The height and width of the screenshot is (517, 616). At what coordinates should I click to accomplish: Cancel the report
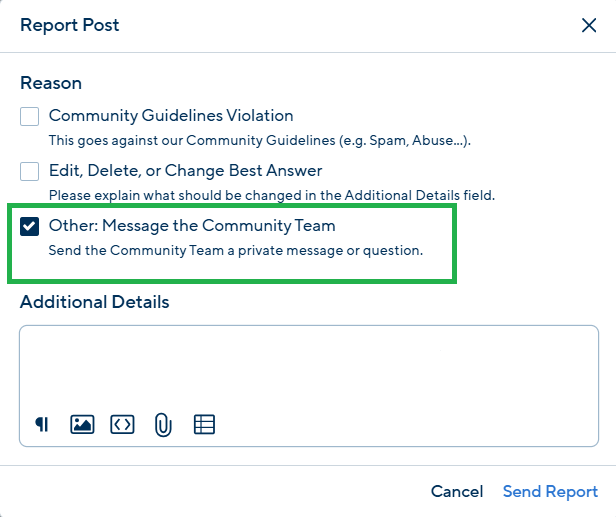coord(457,491)
